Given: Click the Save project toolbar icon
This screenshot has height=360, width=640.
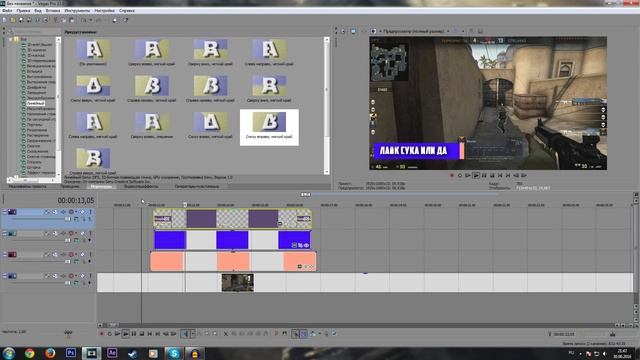Looking at the screenshot, I should coord(21,20).
